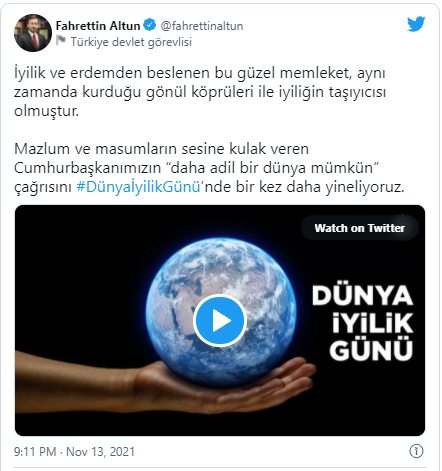Click the DÜNYA İYİLİK GÜNÜ video title text
The image size is (442, 471).
point(363,323)
